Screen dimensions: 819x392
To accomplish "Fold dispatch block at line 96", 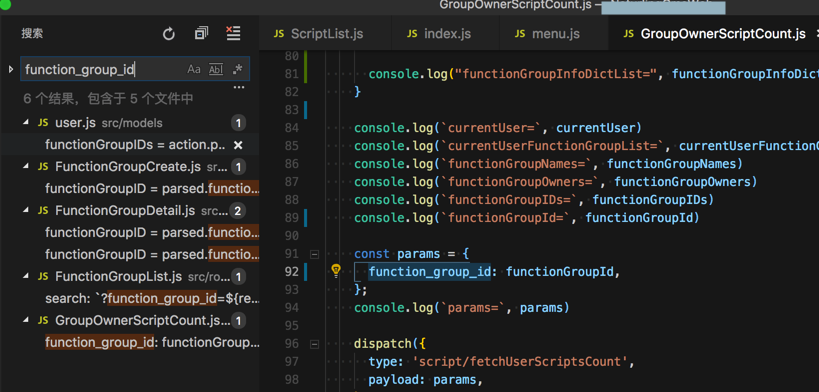I will (314, 344).
